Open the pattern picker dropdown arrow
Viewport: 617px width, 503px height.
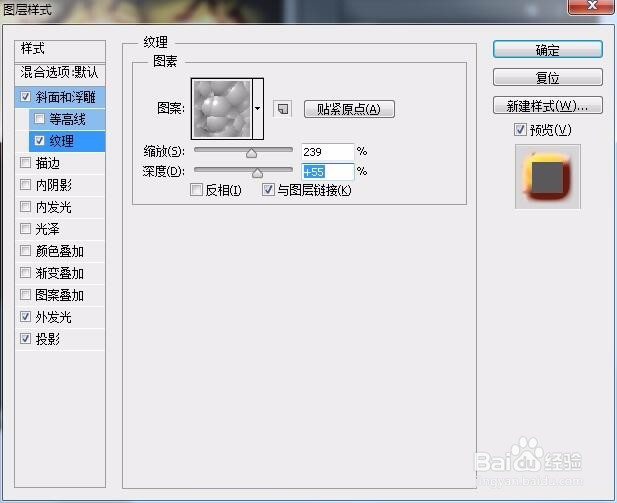point(258,109)
